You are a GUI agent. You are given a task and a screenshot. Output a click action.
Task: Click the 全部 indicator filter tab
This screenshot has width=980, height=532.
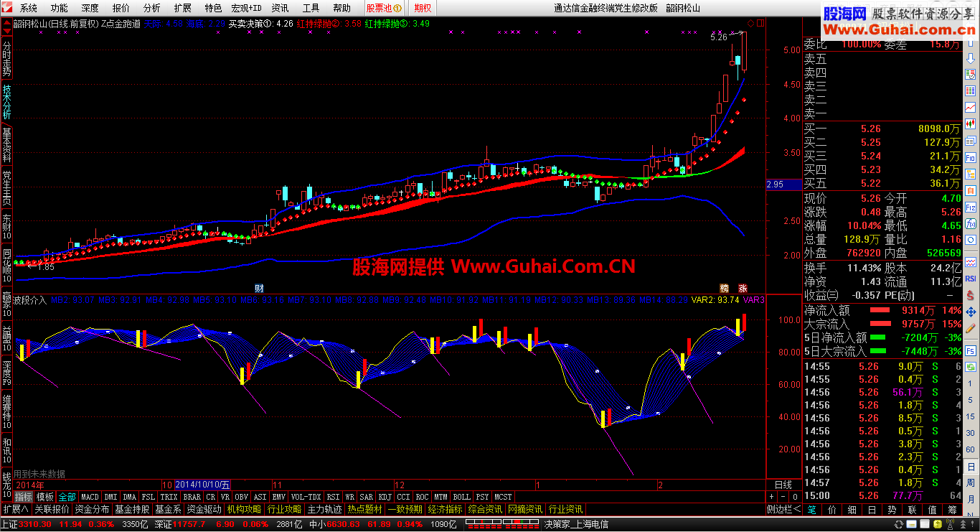[67, 497]
